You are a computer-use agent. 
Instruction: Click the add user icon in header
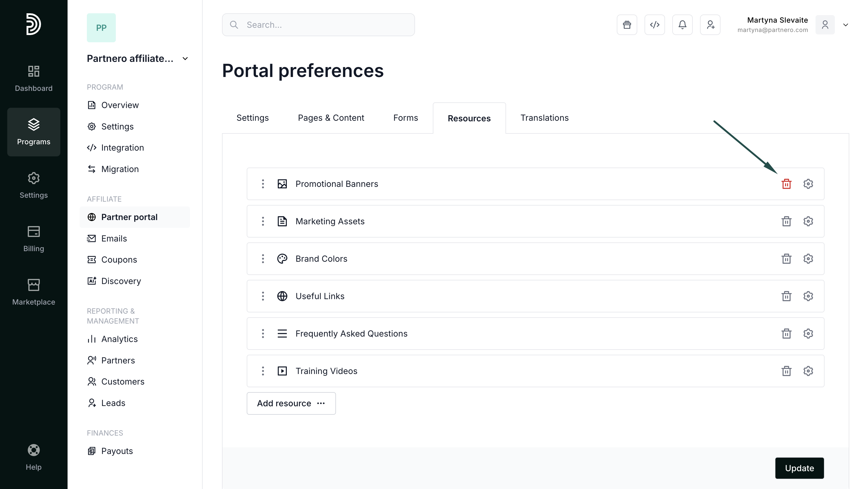[710, 25]
